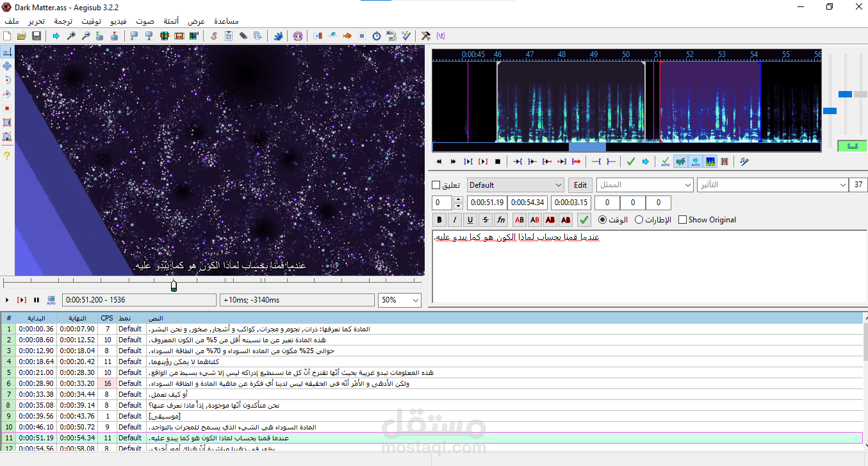868x466 pixels.
Task: Decrease the layer number stepper
Action: [458, 206]
